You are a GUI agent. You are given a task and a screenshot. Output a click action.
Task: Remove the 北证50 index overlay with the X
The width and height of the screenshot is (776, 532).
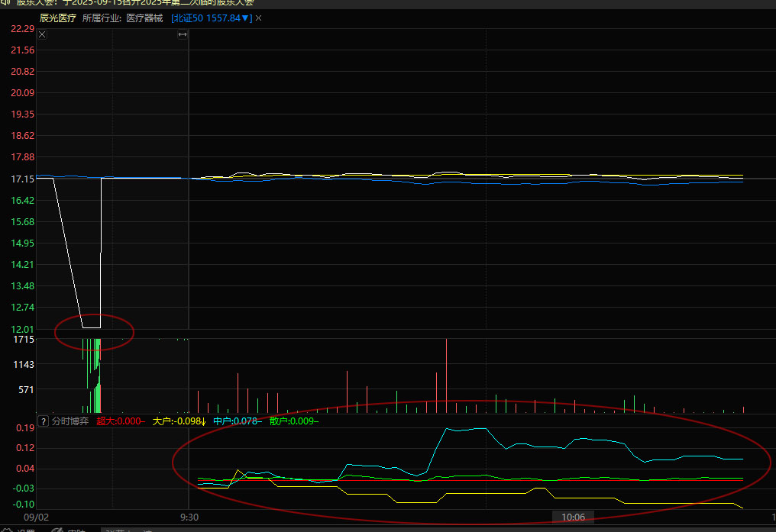coord(258,18)
